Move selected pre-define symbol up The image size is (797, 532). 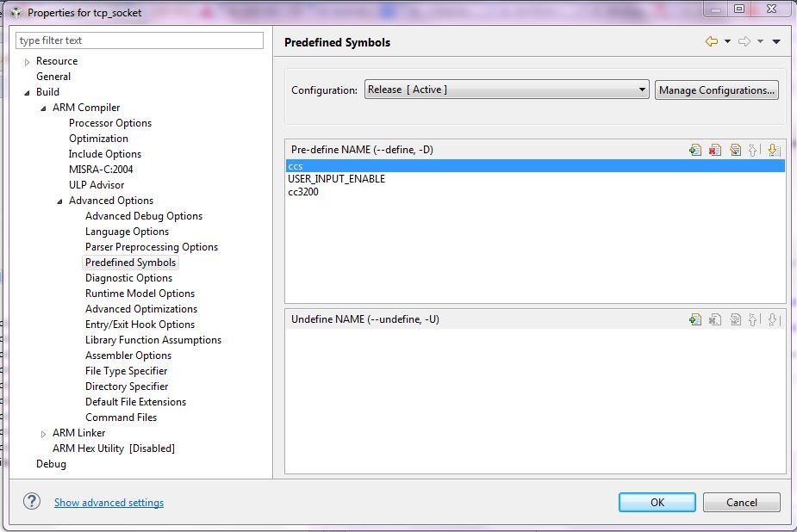pos(753,150)
